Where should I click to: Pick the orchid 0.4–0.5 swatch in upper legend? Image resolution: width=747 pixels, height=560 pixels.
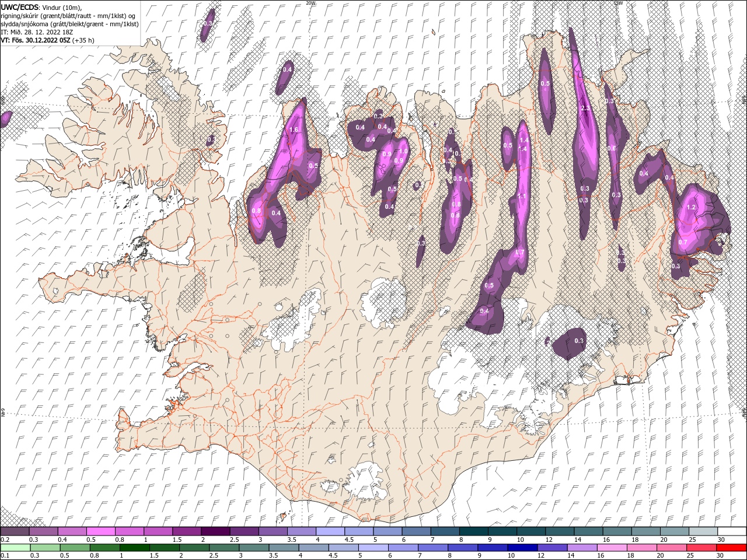click(72, 531)
